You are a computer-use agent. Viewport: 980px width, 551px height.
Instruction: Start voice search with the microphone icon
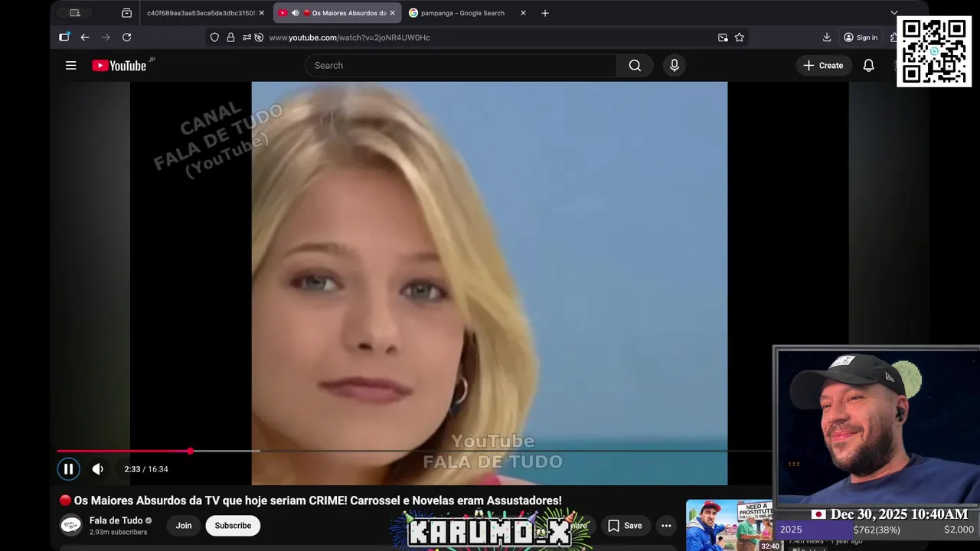coord(675,66)
